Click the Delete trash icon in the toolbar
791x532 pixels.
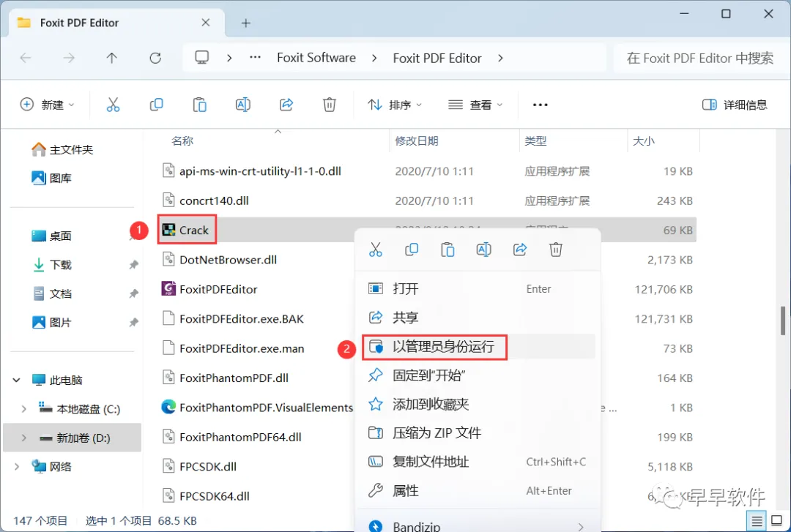(x=330, y=105)
